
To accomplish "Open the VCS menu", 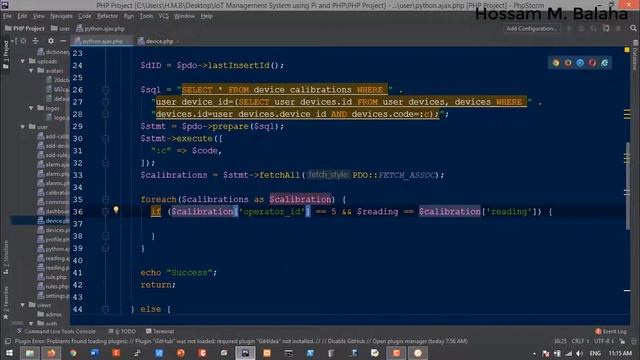I will click(x=163, y=16).
